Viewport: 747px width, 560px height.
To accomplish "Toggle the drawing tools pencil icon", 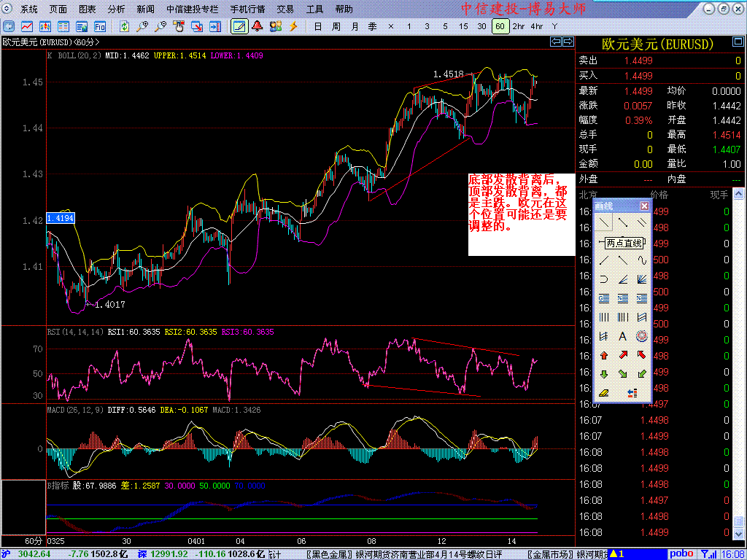I will 239,27.
